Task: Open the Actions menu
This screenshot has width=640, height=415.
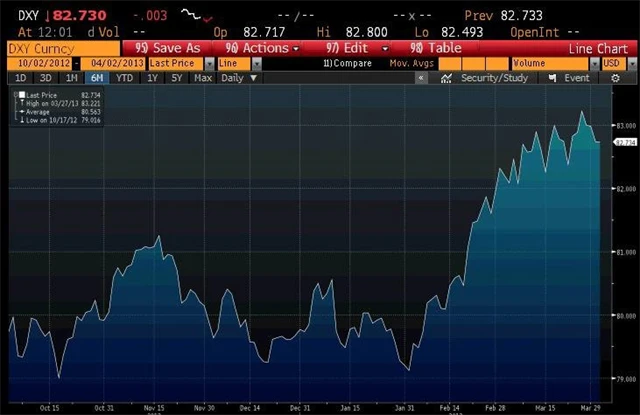Action: pos(262,48)
